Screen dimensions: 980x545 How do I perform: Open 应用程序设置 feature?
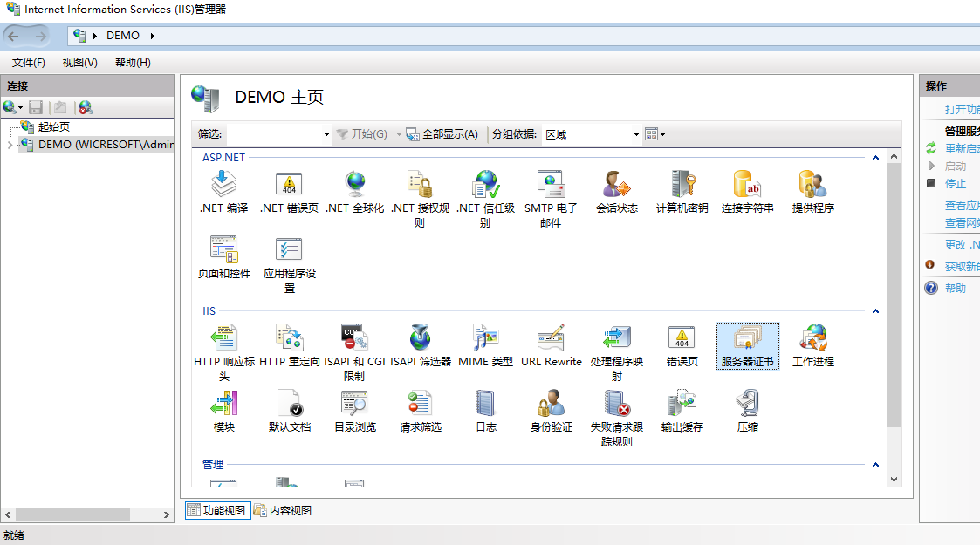(290, 265)
